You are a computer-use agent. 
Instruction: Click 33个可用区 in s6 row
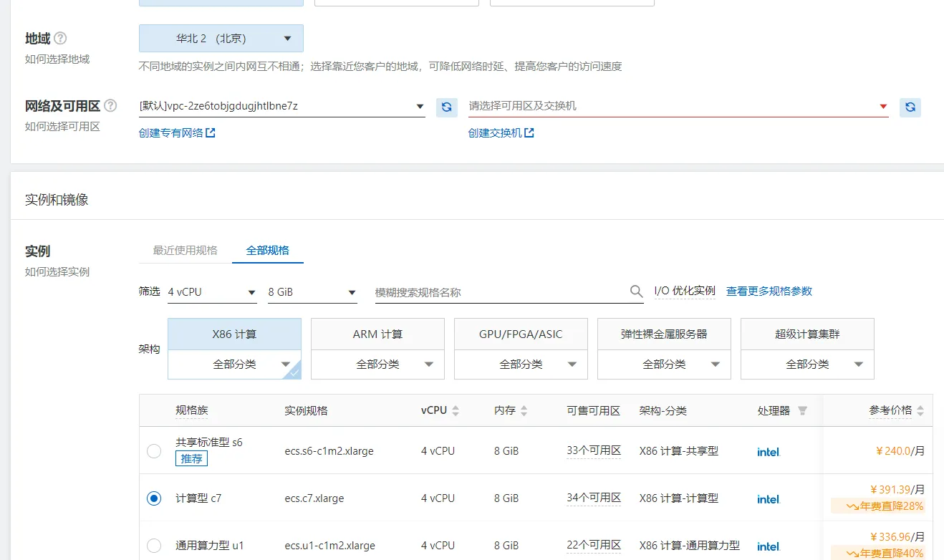coord(594,451)
